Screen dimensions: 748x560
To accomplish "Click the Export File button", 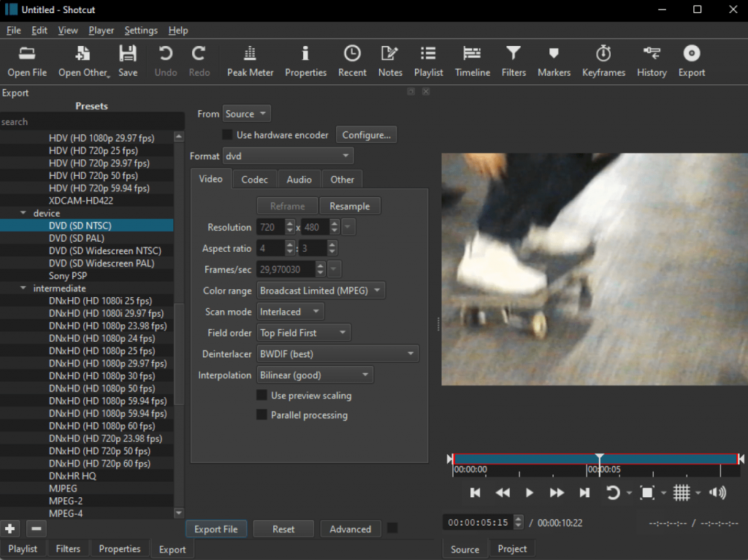I will tap(216, 529).
